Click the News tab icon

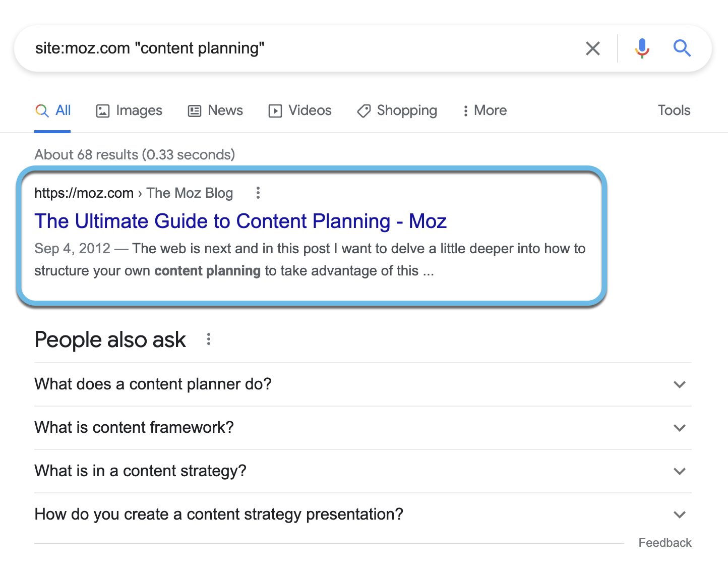point(194,110)
